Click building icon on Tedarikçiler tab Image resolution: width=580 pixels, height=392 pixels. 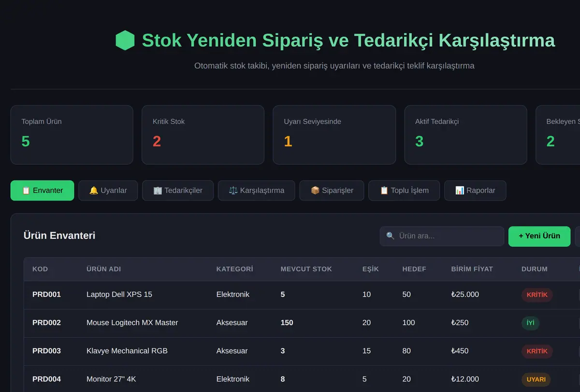[x=158, y=190]
